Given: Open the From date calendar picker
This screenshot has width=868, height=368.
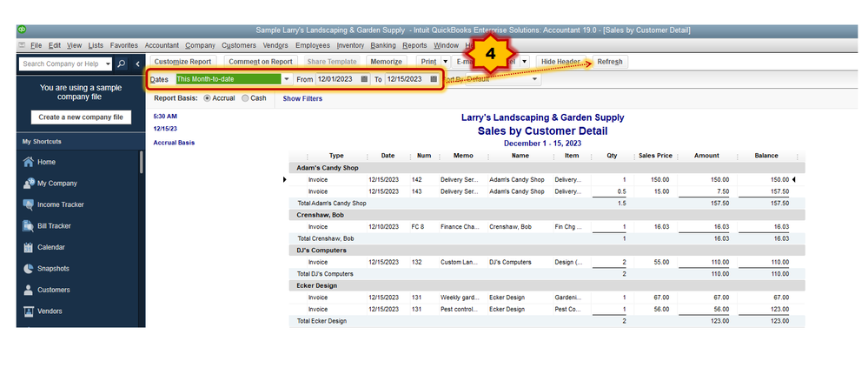Looking at the screenshot, I should [x=364, y=79].
